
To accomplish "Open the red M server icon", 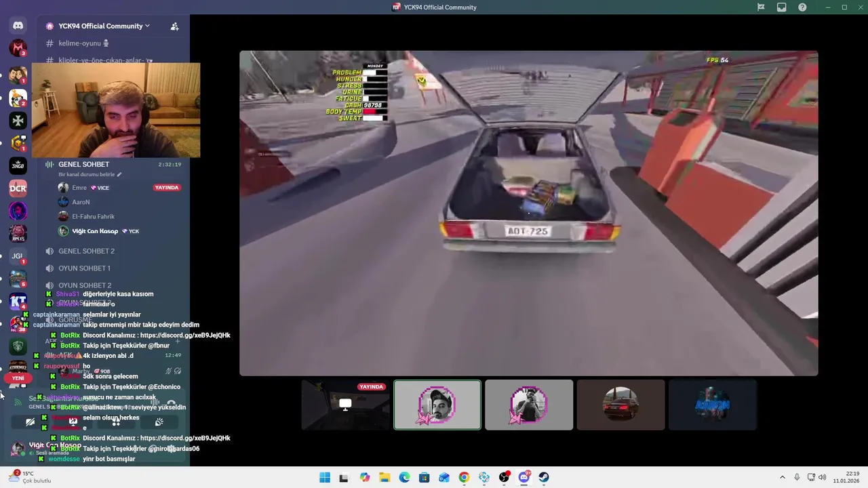I will 18,48.
